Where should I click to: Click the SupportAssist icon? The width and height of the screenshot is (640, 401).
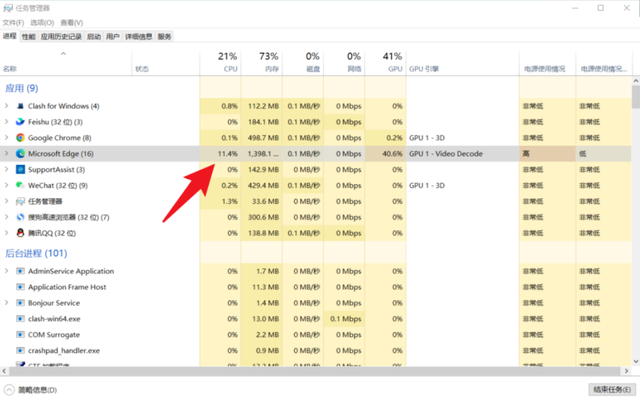click(20, 169)
